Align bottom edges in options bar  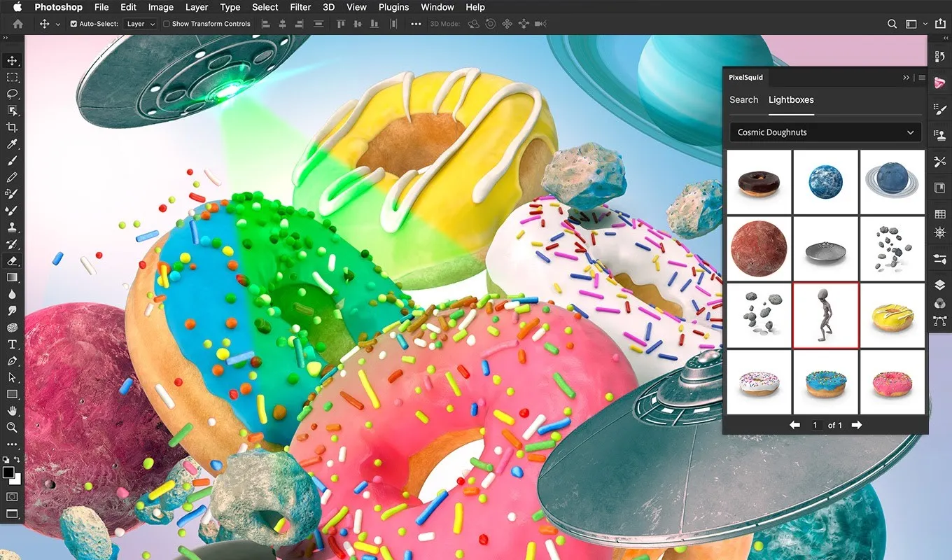point(376,24)
